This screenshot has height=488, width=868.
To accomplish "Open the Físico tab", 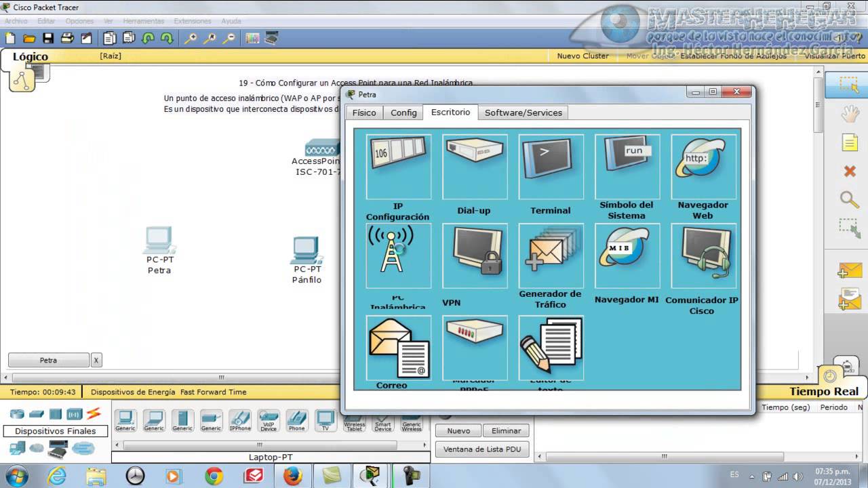I will (x=364, y=113).
